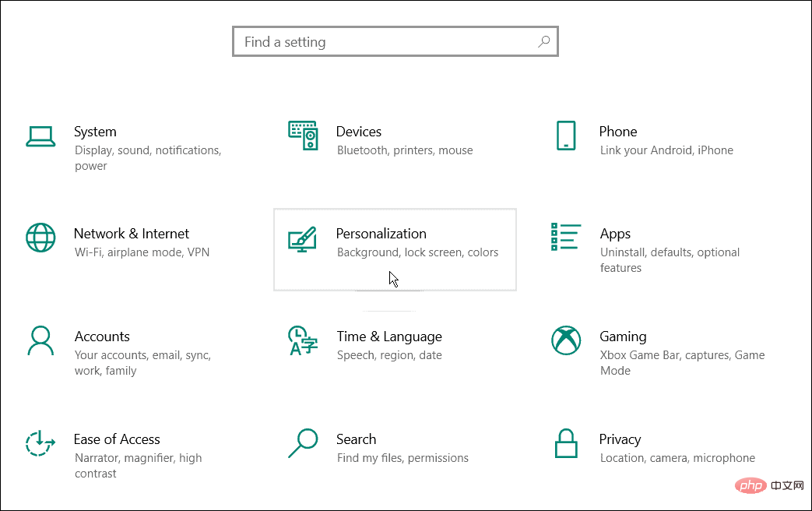Click 'Wi-Fi, airplane mode, VPN' description
The image size is (812, 511).
pyautogui.click(x=142, y=252)
